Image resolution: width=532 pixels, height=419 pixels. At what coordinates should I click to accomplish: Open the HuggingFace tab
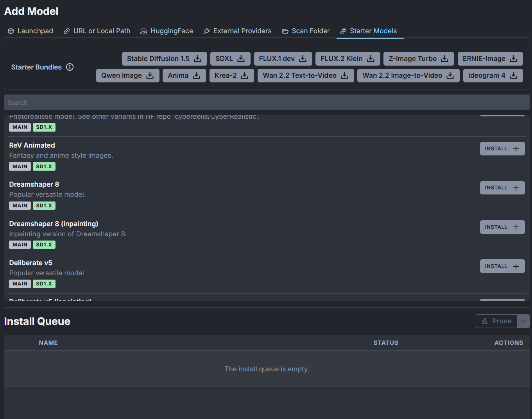(167, 31)
